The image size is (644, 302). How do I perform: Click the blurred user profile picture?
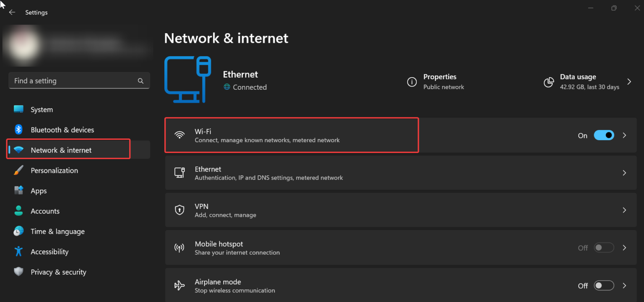click(x=21, y=45)
